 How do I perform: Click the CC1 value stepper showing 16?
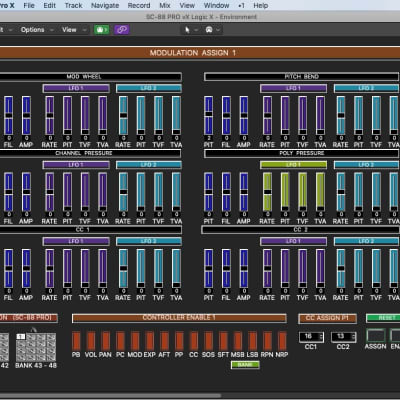(311, 337)
